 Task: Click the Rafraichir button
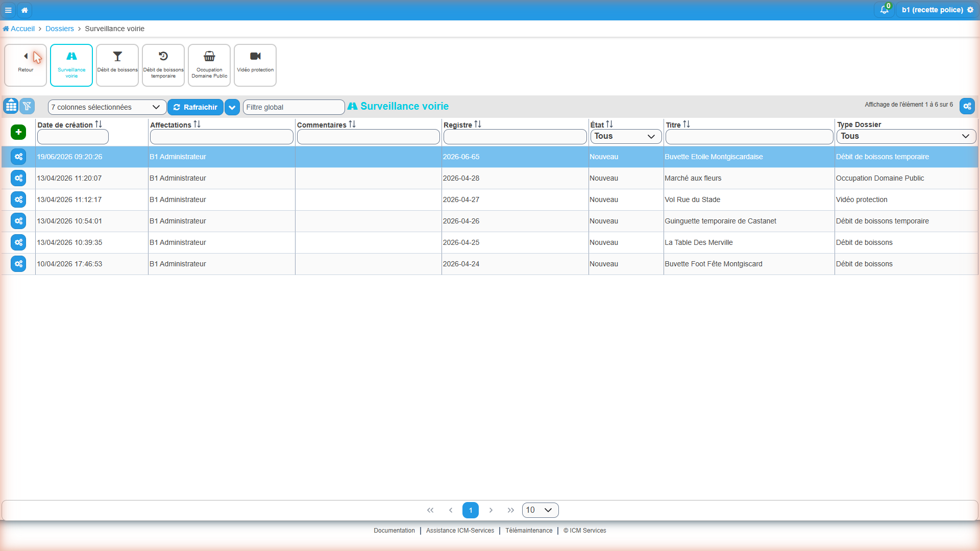[x=195, y=107]
